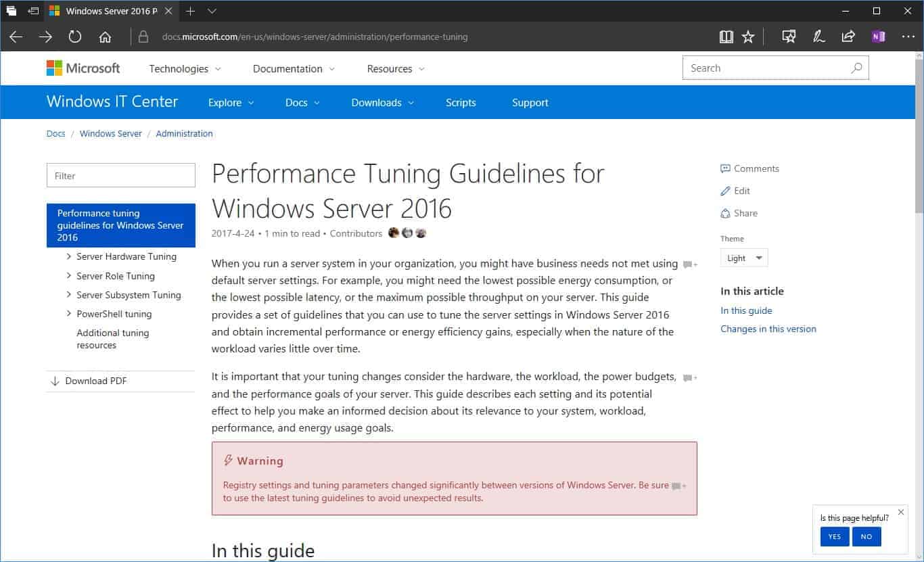Viewport: 924px width, 562px height.
Task: Show tab previews chevron
Action: [x=212, y=11]
